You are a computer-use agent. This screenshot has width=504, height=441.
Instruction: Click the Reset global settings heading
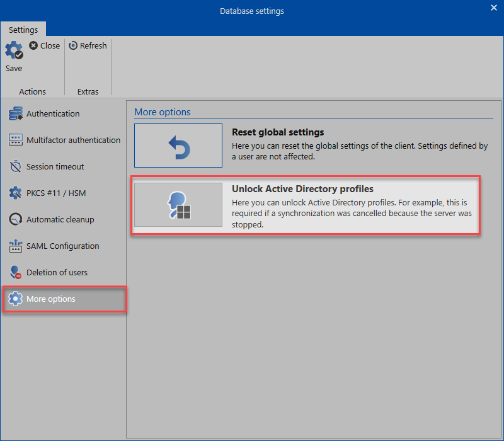click(x=278, y=132)
